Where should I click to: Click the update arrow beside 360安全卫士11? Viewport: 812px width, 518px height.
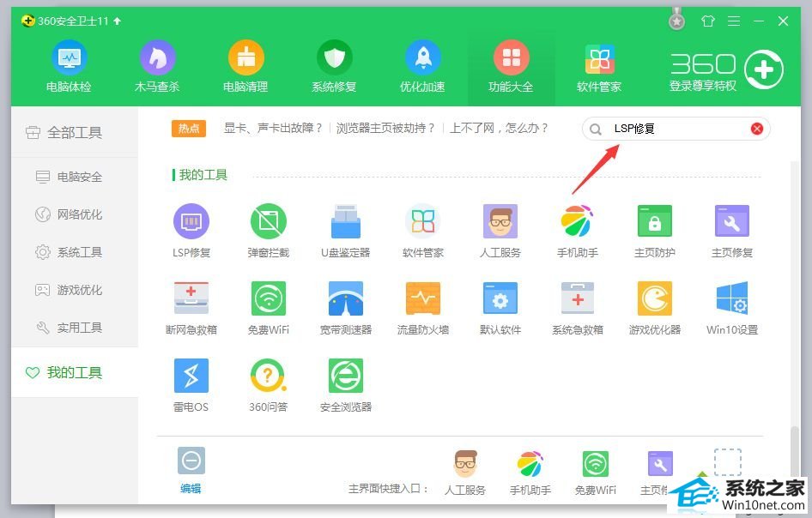[117, 21]
